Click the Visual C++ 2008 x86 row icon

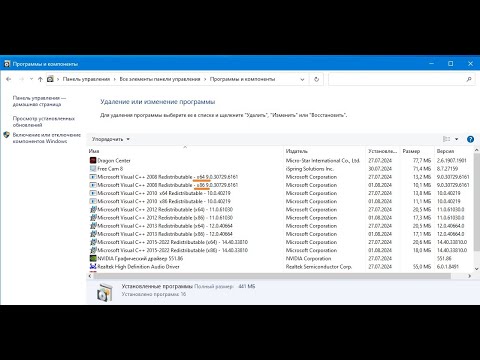93,185
